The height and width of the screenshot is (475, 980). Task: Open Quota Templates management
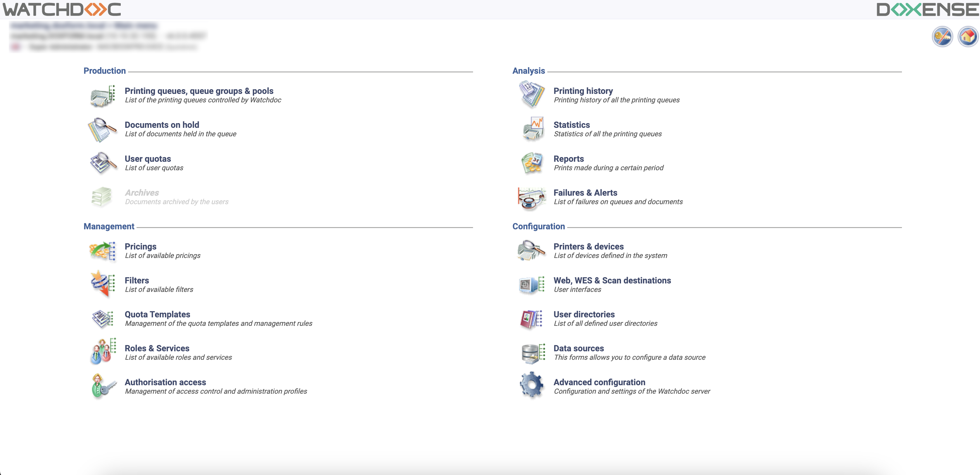click(157, 314)
